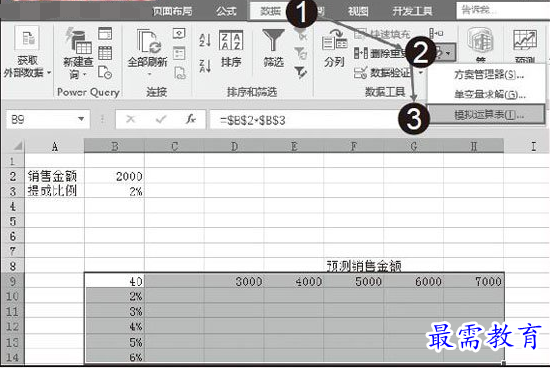This screenshot has width=550, height=368.
Task: Select the row 5 header
Action: (13, 221)
